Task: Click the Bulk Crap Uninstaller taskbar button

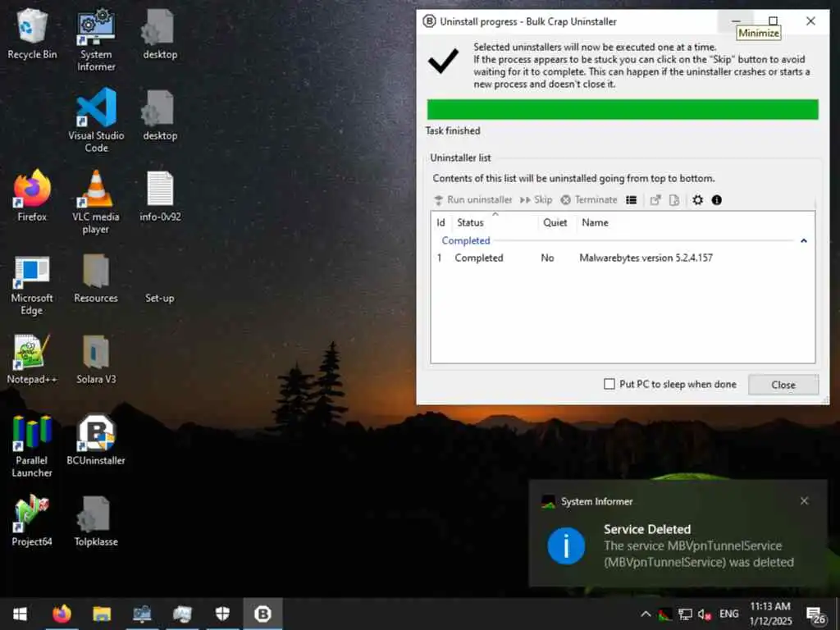Action: coord(262,614)
